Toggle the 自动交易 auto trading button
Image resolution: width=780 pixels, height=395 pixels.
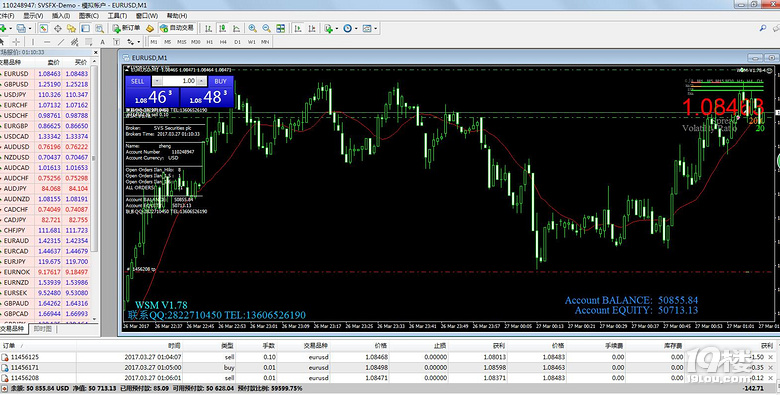177,28
